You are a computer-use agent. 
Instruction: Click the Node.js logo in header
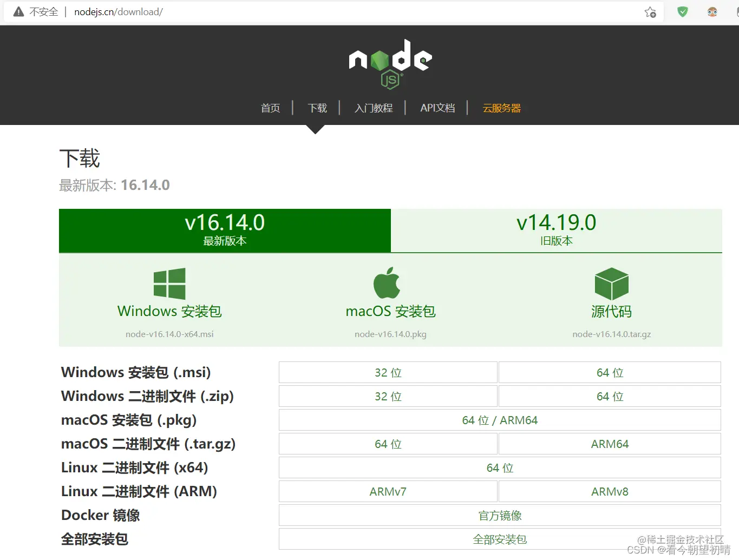(x=390, y=64)
